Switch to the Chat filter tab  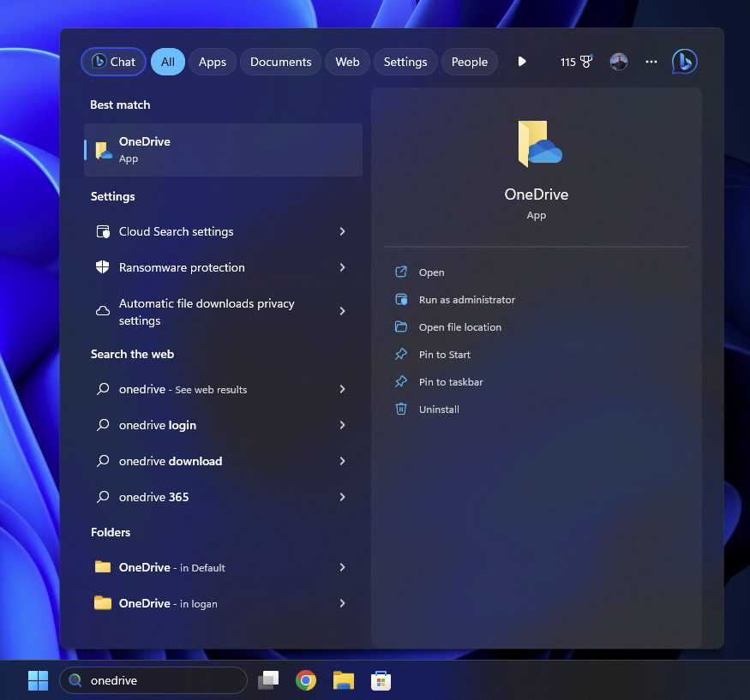pyautogui.click(x=113, y=62)
